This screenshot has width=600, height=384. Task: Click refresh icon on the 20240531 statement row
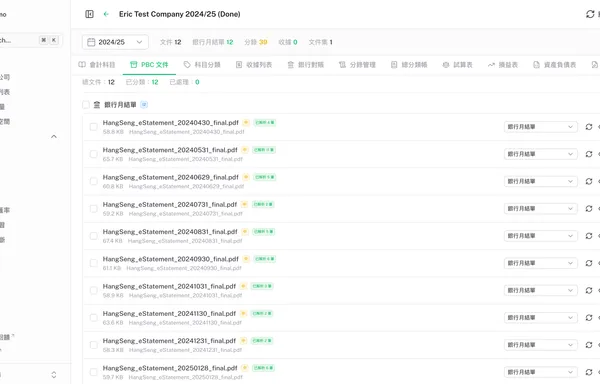pyautogui.click(x=589, y=154)
